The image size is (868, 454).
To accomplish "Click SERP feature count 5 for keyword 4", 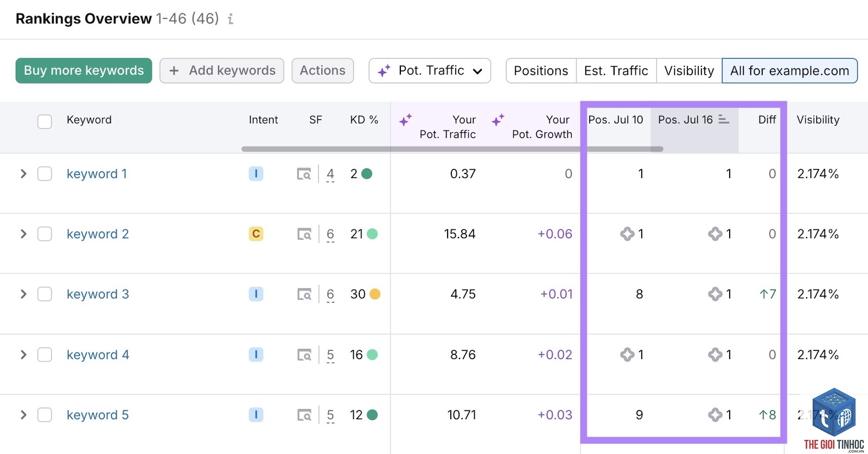I will coord(330,355).
